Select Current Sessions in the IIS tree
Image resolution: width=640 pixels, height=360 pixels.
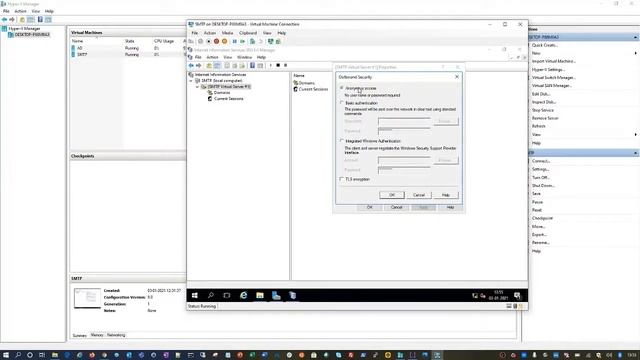229,99
